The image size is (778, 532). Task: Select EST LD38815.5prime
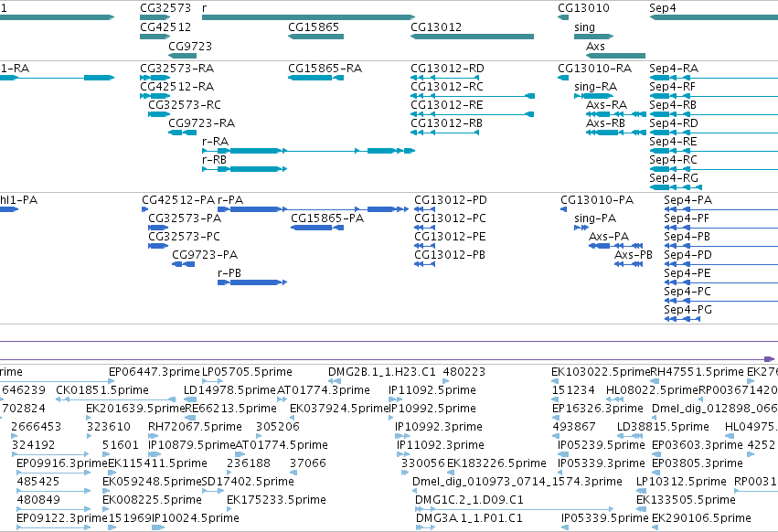tap(663, 427)
